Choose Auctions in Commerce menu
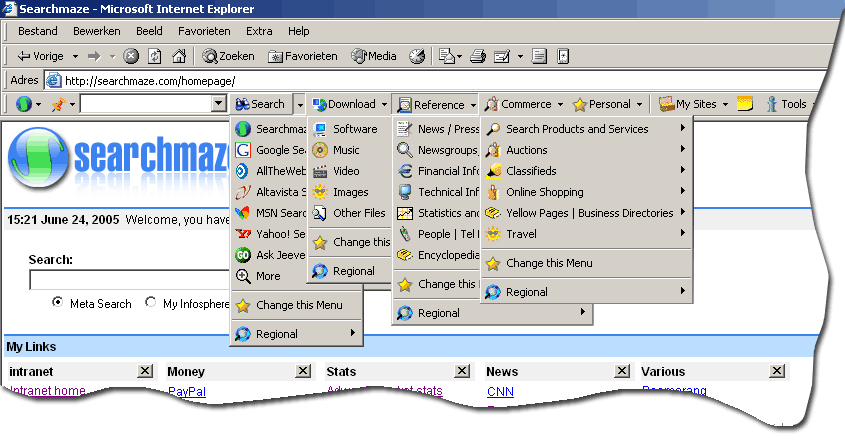 click(587, 150)
